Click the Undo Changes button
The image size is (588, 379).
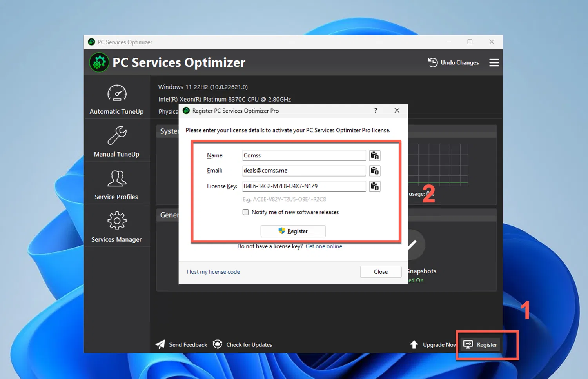454,62
